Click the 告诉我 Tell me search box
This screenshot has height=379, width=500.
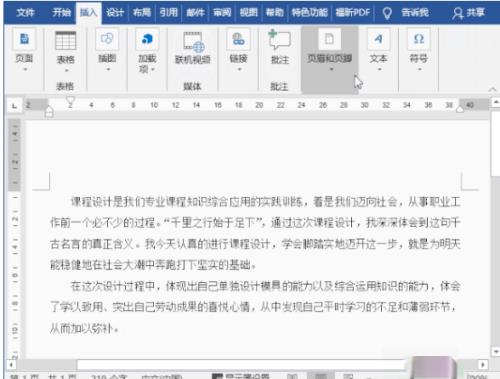click(x=406, y=13)
